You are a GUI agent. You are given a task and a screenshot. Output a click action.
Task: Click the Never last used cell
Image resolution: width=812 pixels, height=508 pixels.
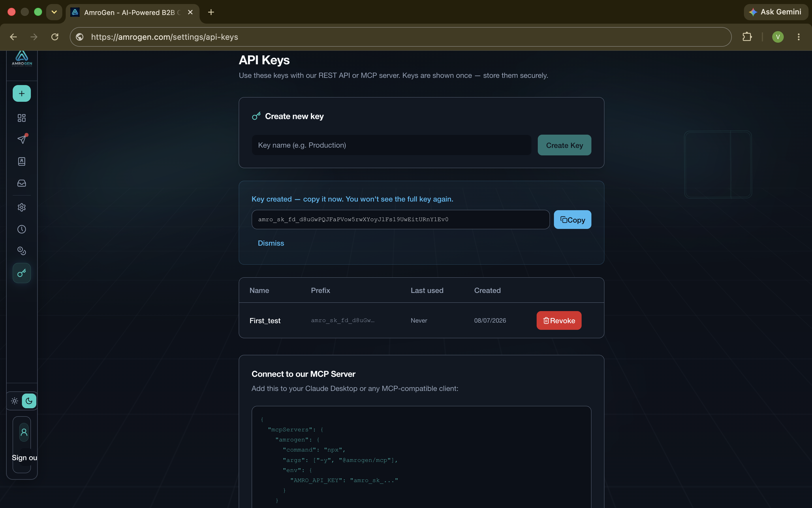click(419, 321)
